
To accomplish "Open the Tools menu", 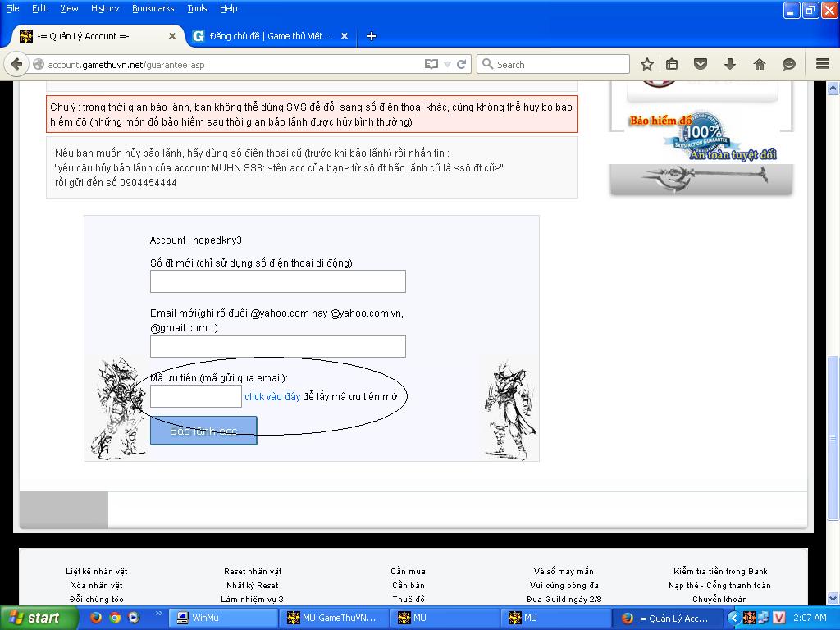I will point(197,8).
